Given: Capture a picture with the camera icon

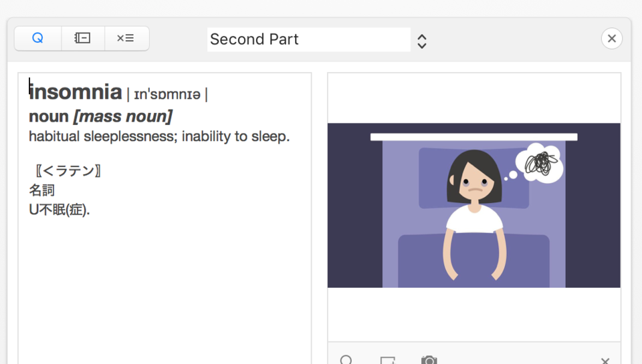Looking at the screenshot, I should pos(429,360).
